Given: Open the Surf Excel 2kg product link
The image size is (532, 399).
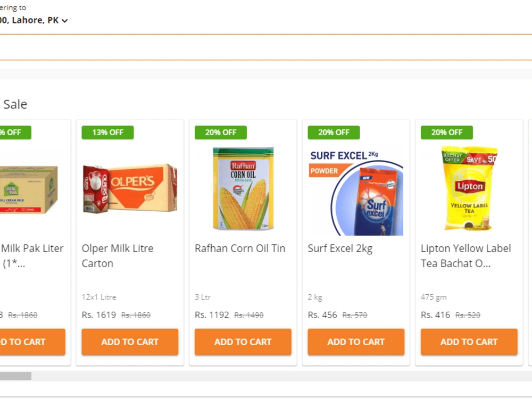Looking at the screenshot, I should pyautogui.click(x=340, y=248).
